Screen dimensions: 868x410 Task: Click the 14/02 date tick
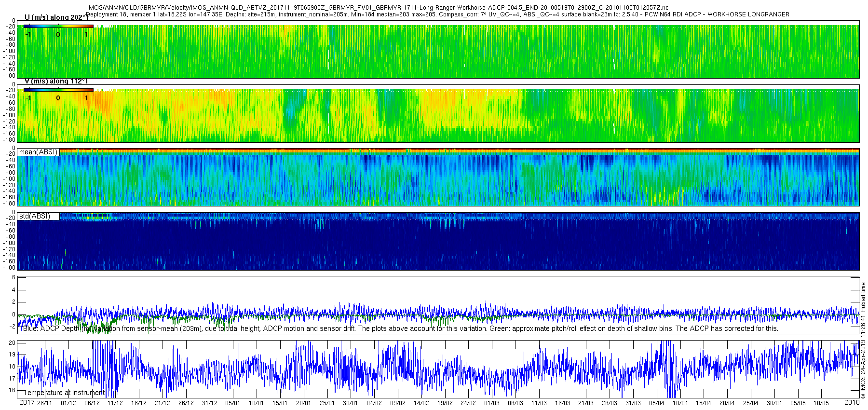point(421,403)
